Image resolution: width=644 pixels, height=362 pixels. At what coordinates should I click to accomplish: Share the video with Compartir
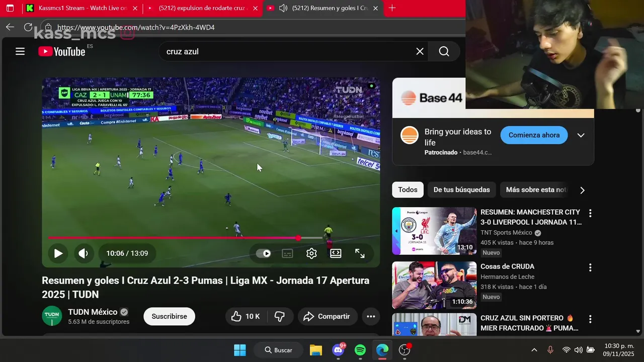(x=328, y=316)
